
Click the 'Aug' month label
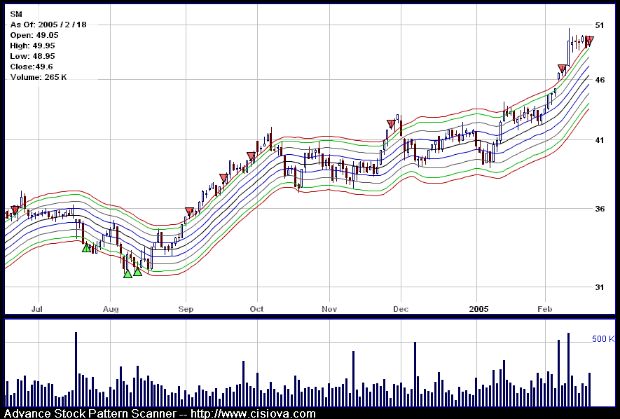coord(111,309)
